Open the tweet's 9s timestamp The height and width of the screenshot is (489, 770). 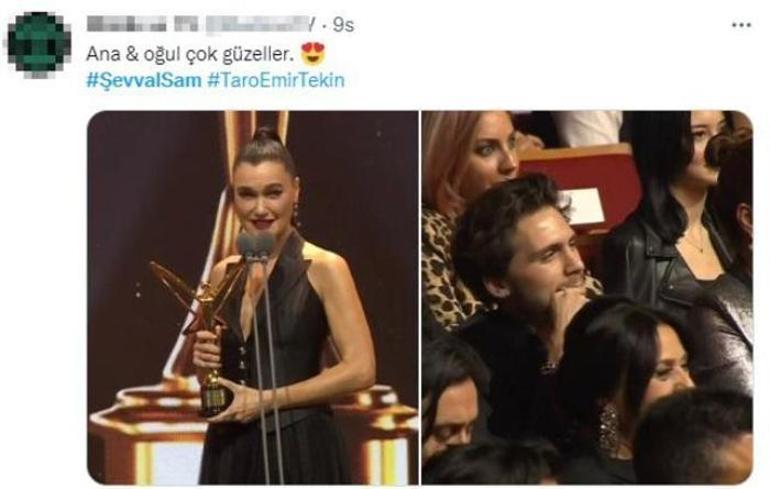coord(343,25)
